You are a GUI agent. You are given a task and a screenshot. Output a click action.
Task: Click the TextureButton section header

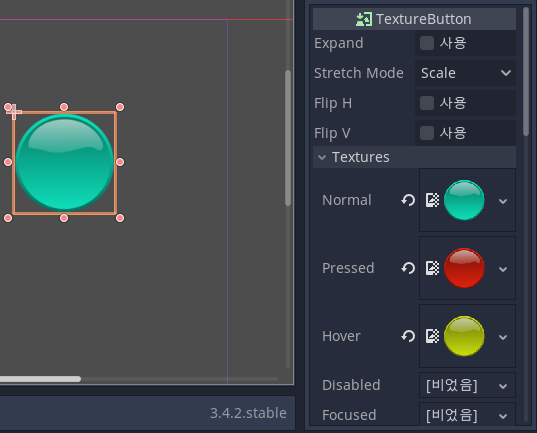tap(414, 19)
